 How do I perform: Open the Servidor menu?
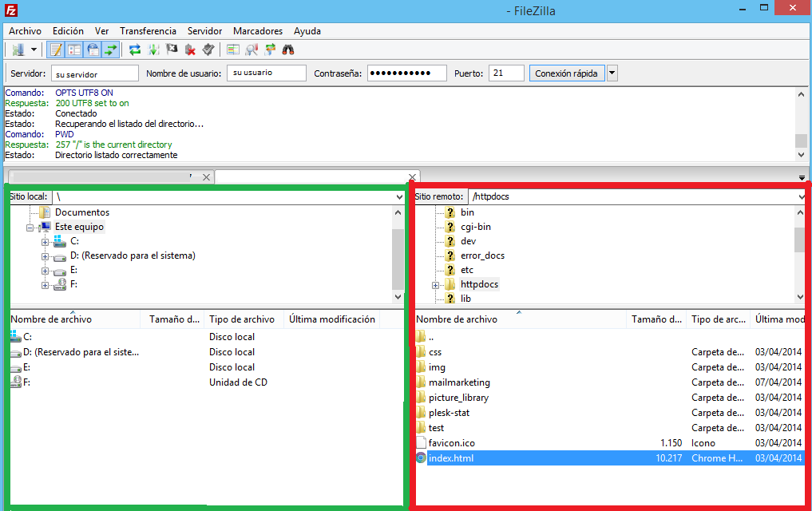pyautogui.click(x=204, y=31)
